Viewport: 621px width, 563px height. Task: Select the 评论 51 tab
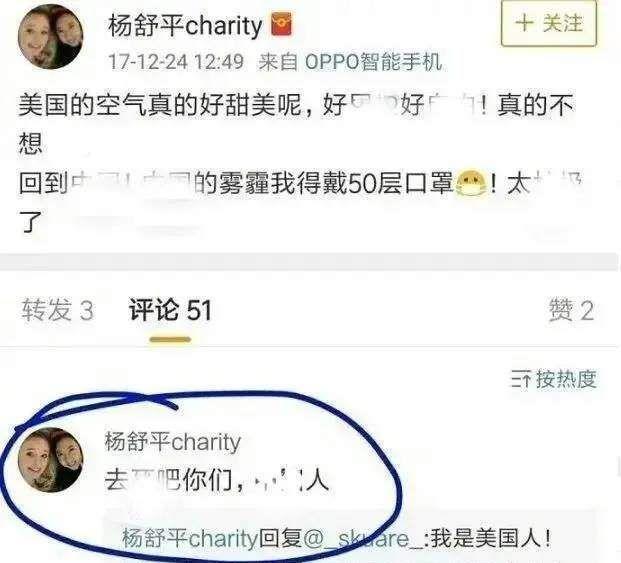coord(170,310)
